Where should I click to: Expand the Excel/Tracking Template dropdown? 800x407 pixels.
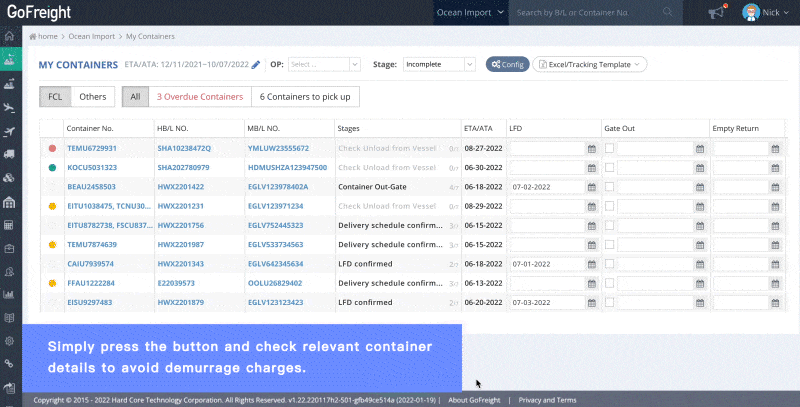[x=590, y=64]
